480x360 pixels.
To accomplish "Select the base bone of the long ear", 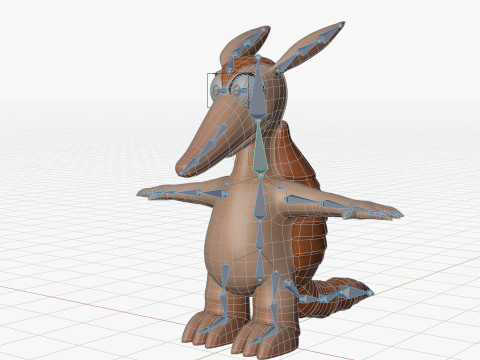I will tap(286, 64).
